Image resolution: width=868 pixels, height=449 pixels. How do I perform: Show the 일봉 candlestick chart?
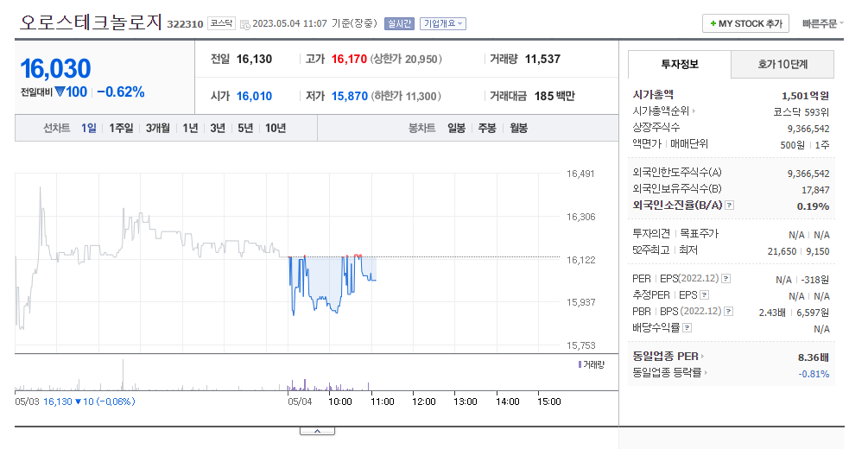[x=457, y=128]
